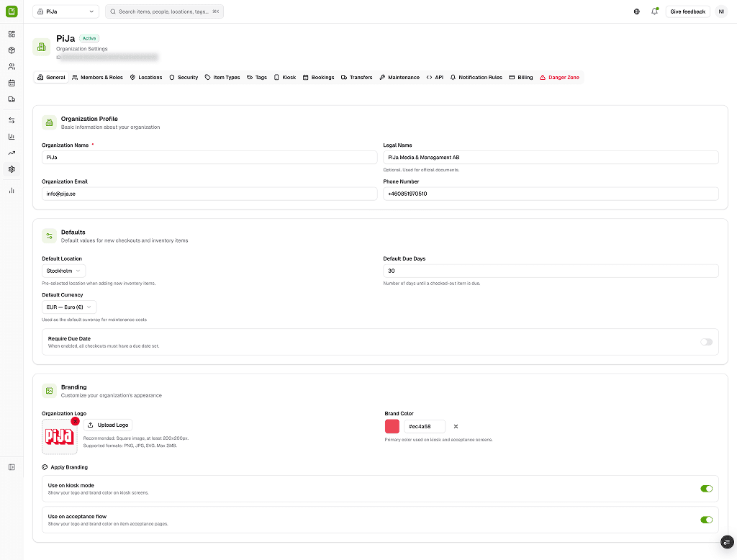
Task: Disable the 'Use on kiosk mode' toggle
Action: click(706, 488)
